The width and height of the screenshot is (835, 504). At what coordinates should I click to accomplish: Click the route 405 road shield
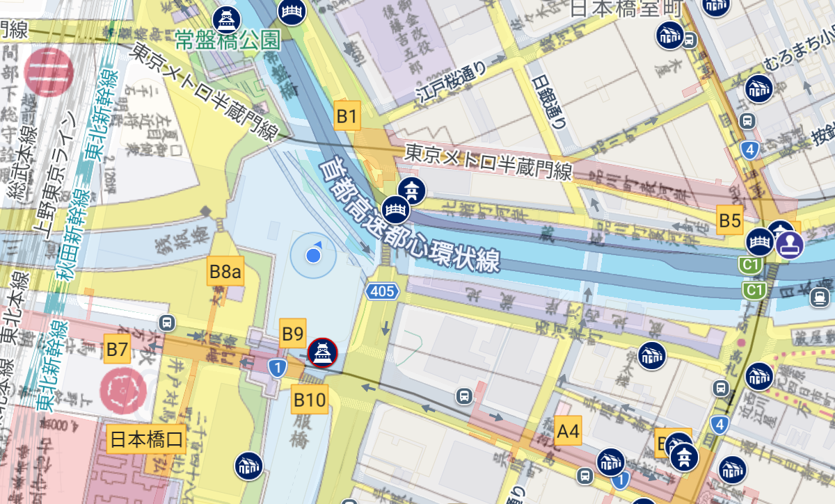383,291
